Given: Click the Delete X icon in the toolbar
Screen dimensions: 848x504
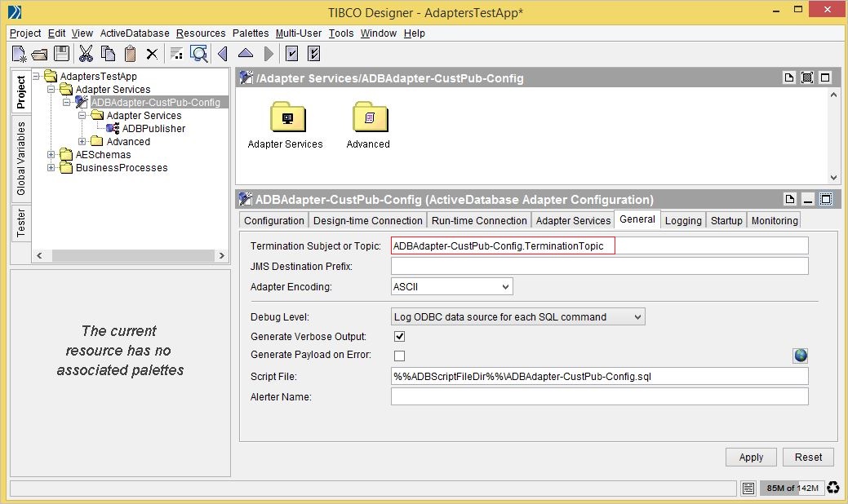Looking at the screenshot, I should click(x=152, y=54).
